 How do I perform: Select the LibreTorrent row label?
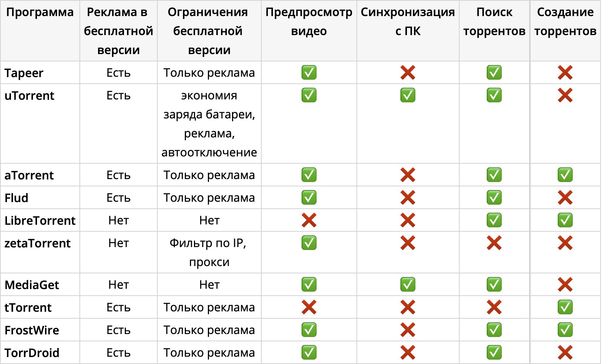(x=40, y=221)
